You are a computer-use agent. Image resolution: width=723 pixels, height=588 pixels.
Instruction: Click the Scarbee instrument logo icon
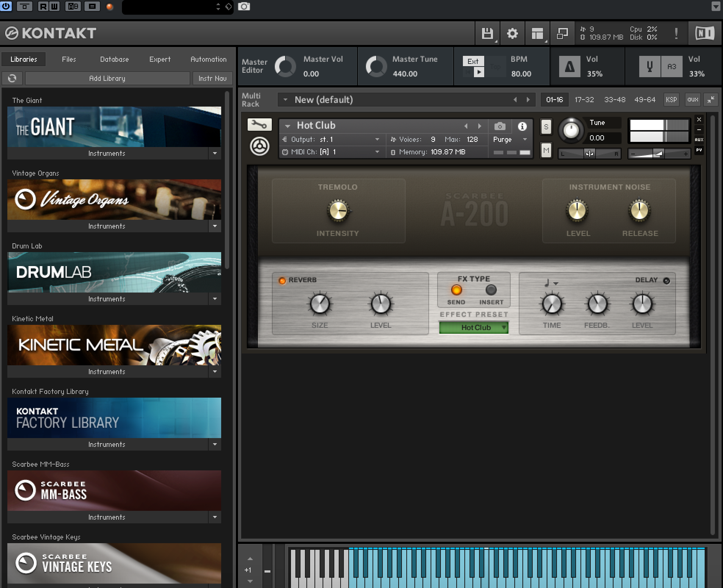coord(259,146)
